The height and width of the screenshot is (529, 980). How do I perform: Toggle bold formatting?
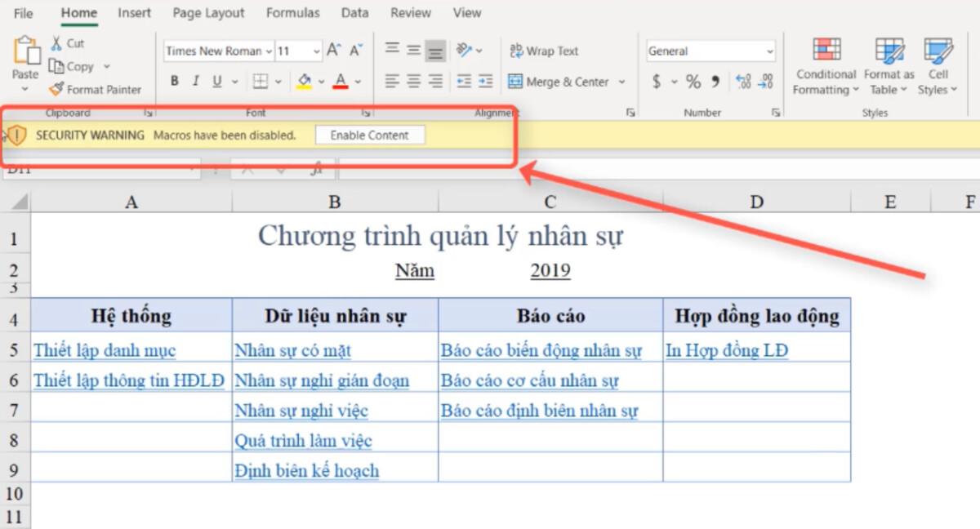click(x=173, y=82)
